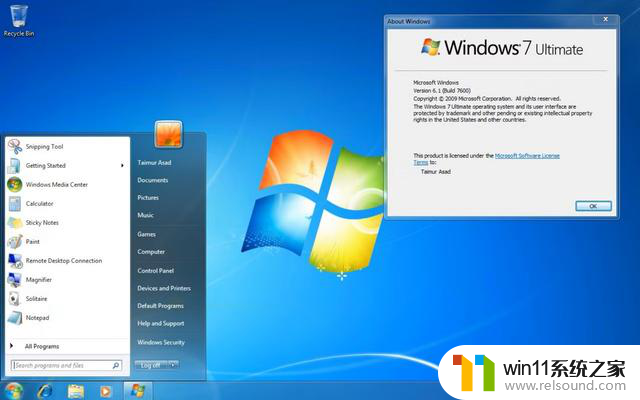Open Devices and Printers

coord(164,288)
